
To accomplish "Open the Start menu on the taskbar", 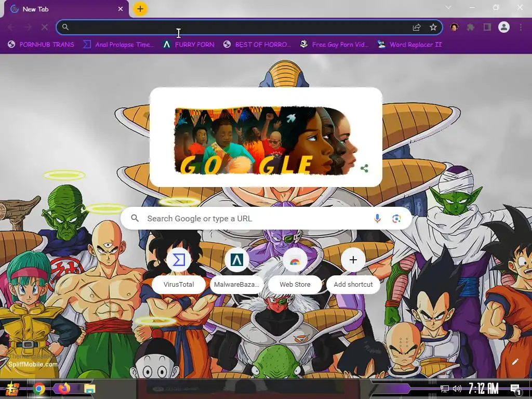I will click(12, 389).
